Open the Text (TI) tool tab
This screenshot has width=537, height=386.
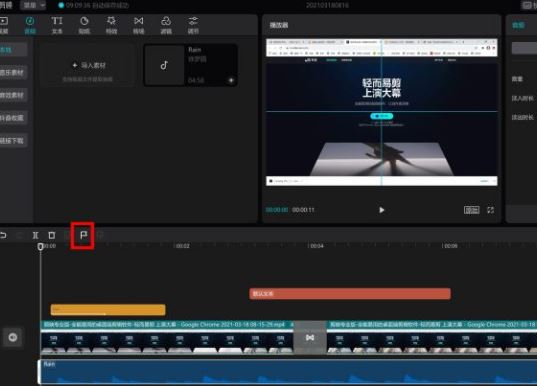point(57,25)
